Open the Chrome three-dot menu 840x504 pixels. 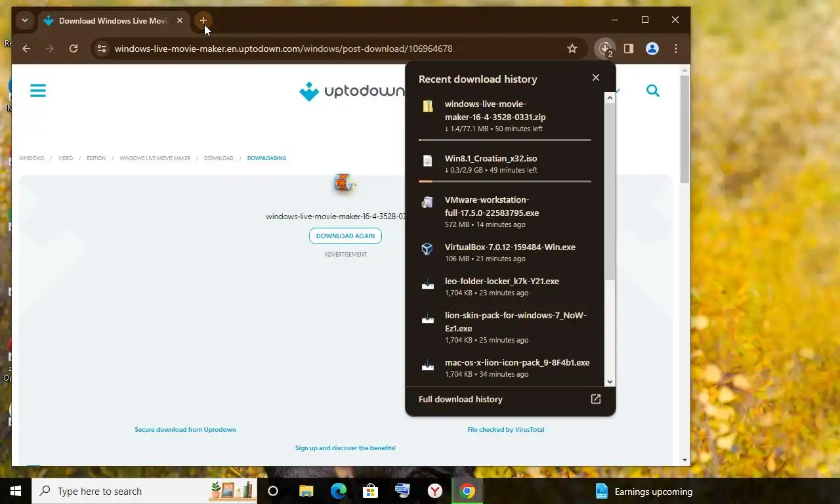pyautogui.click(x=676, y=49)
